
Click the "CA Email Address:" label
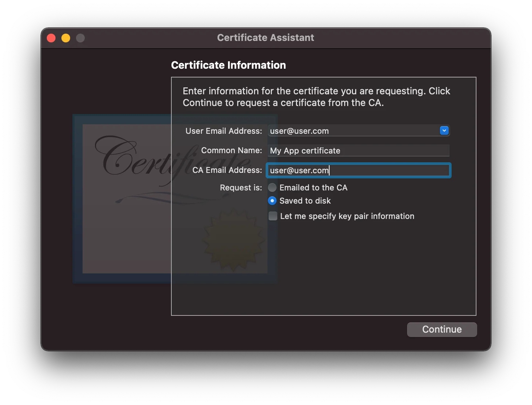tap(227, 170)
